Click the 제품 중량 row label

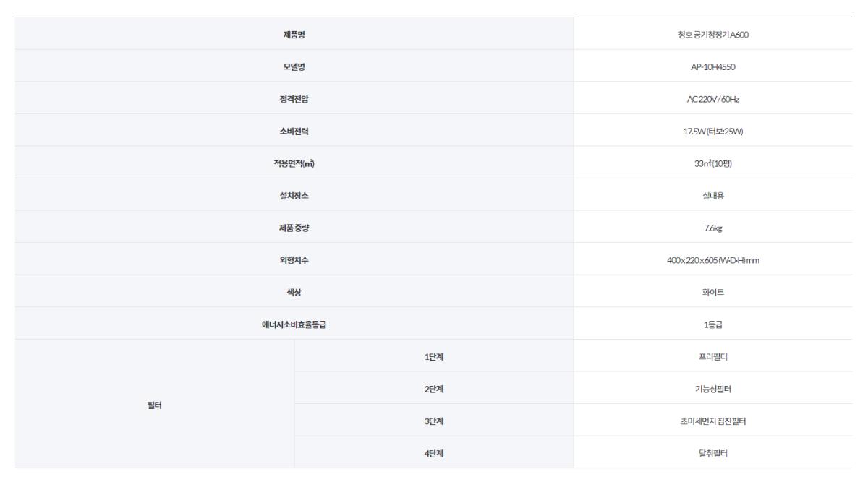coord(294,227)
